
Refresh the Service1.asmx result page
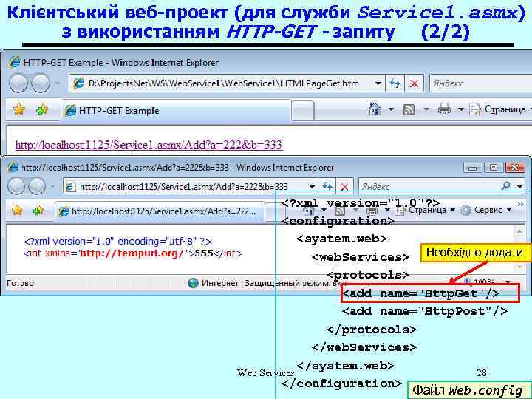pos(327,187)
